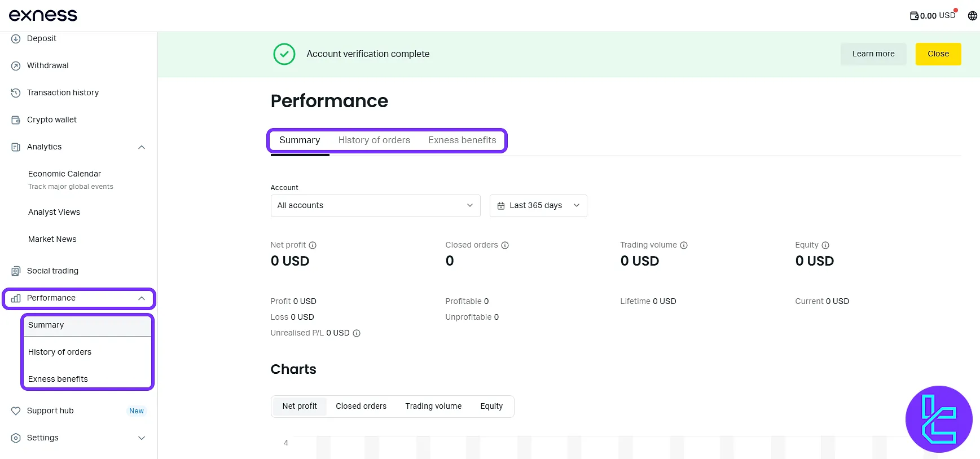This screenshot has height=459, width=980.
Task: Click the Account verification complete message
Action: coord(368,54)
